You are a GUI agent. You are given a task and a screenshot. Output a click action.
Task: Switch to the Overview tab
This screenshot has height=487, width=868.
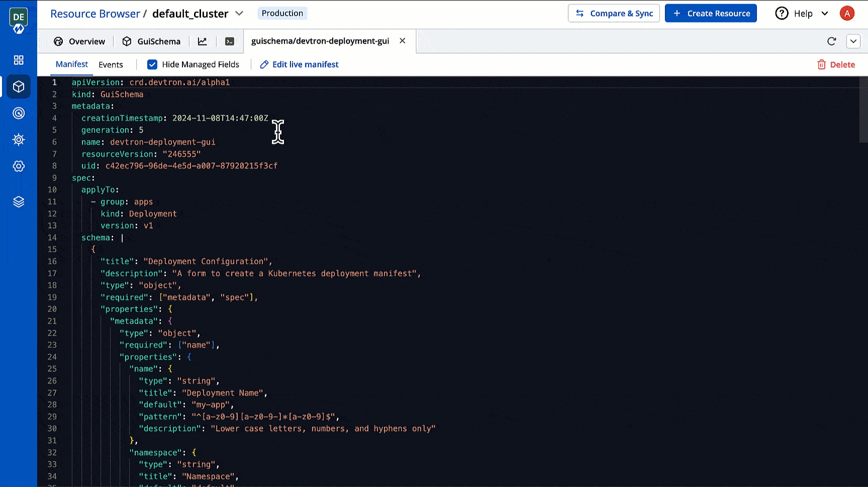[79, 42]
